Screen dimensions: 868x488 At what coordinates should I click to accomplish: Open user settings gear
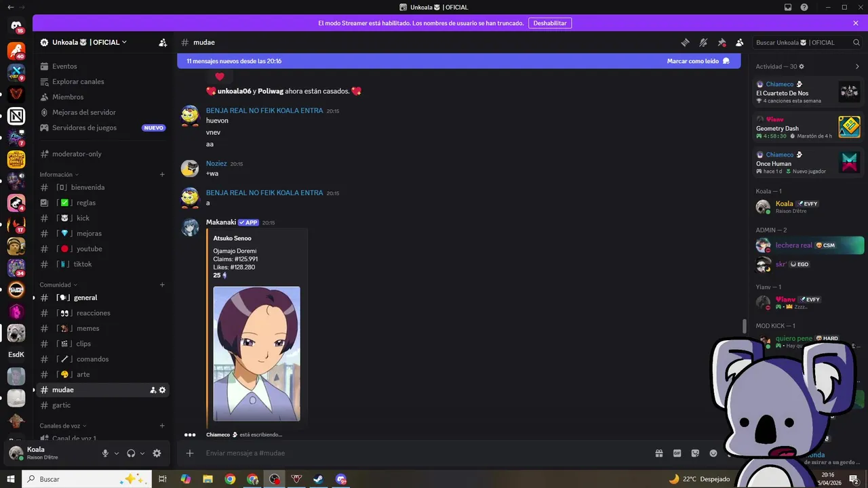click(157, 453)
